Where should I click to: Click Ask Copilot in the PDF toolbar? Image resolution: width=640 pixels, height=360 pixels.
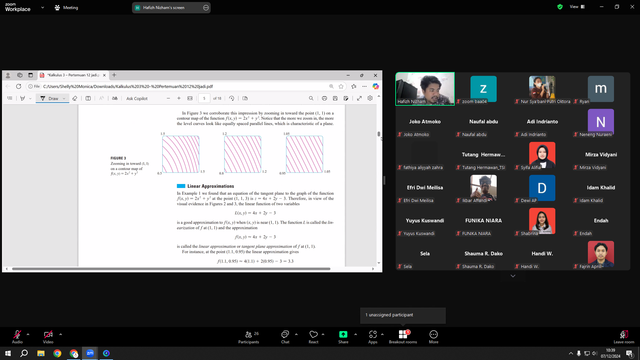137,98
